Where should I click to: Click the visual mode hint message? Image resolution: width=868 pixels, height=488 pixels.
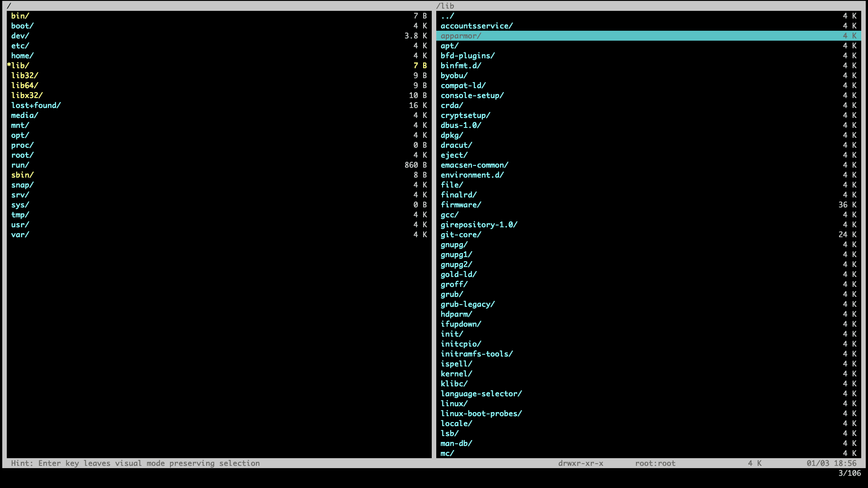click(x=135, y=463)
